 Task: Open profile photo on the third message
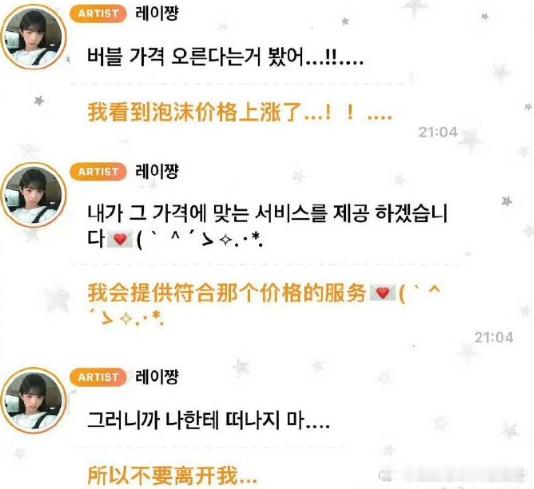point(33,400)
